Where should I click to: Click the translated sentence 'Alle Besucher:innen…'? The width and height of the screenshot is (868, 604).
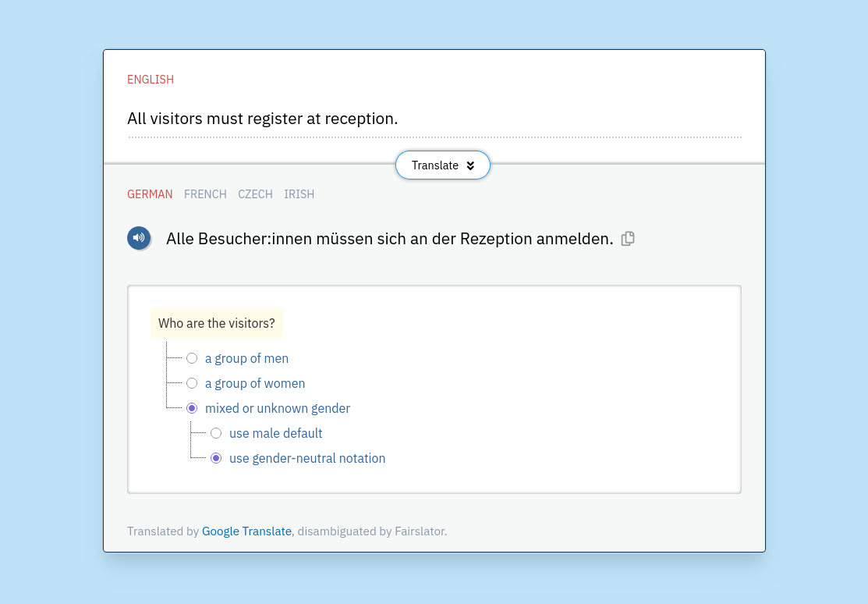[x=389, y=239]
